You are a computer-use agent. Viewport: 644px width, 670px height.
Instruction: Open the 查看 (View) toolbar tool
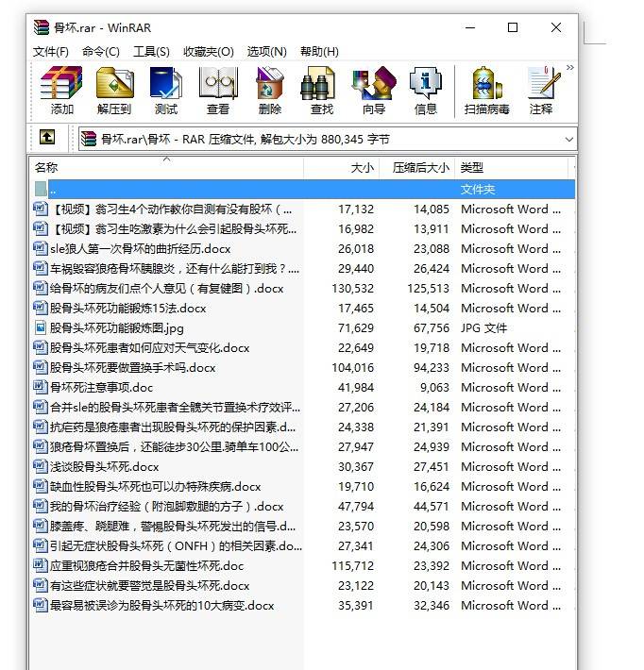218,91
